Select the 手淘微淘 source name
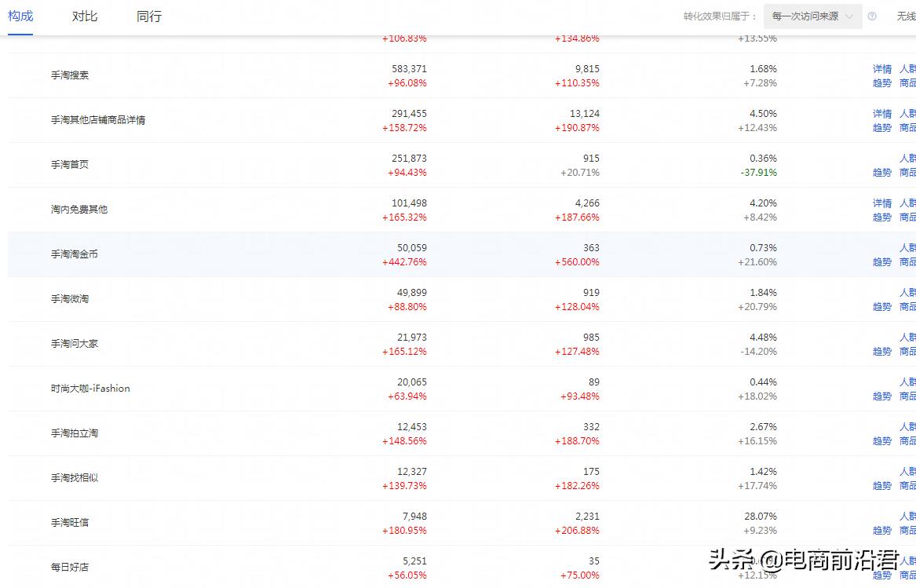This screenshot has width=916, height=588. click(70, 298)
